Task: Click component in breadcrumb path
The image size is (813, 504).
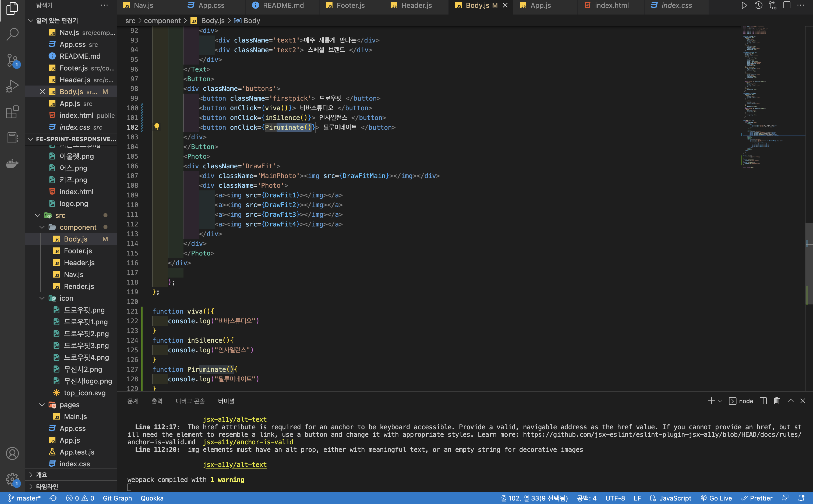Action: point(162,21)
